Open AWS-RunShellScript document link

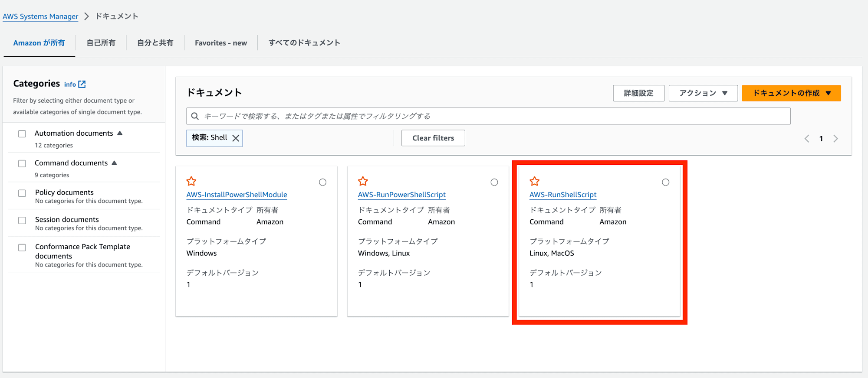click(x=563, y=195)
